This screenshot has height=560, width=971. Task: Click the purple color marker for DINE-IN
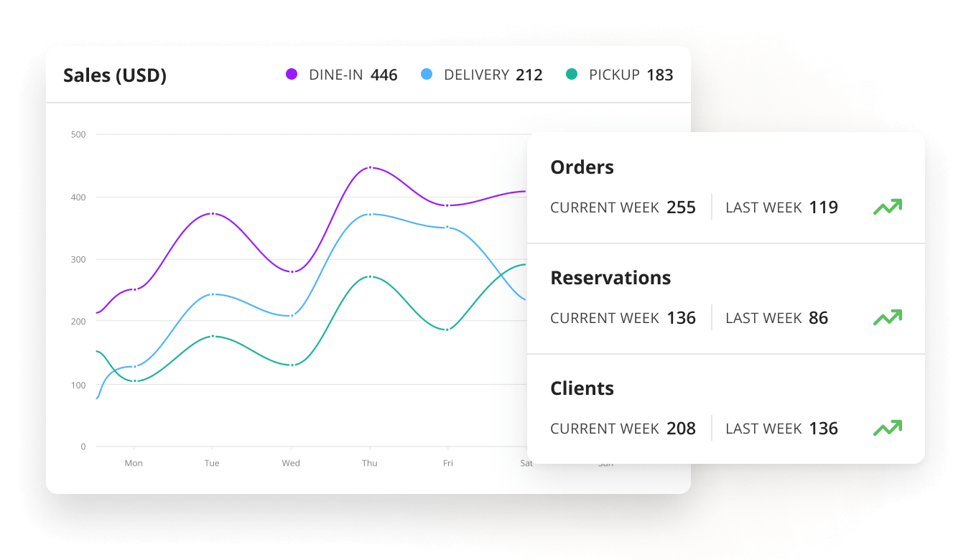292,74
